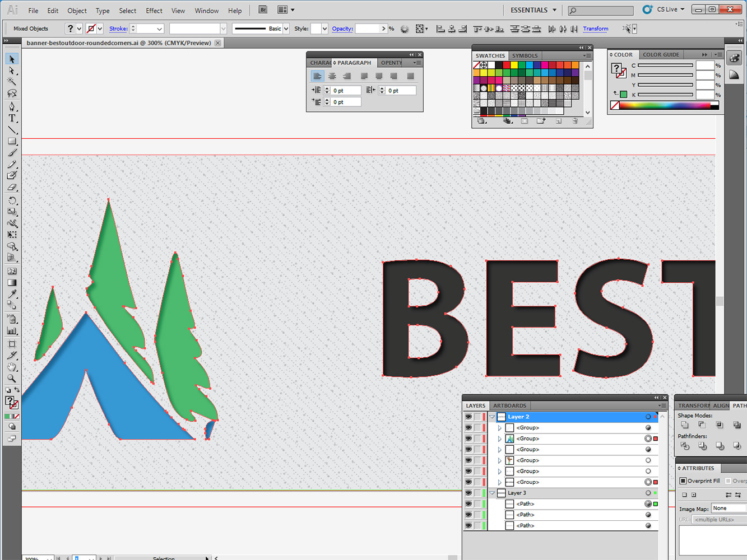
Task: Open the Effect menu
Action: point(154,11)
